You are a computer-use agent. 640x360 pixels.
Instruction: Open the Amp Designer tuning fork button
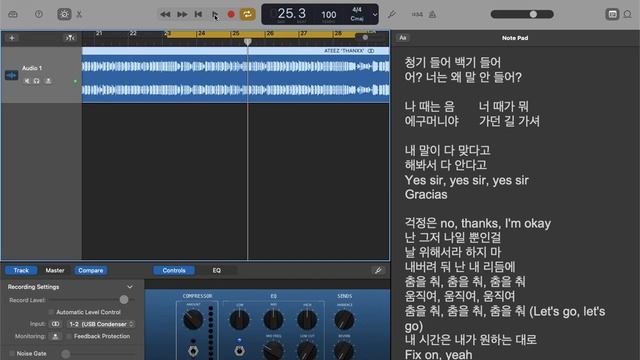click(x=378, y=270)
